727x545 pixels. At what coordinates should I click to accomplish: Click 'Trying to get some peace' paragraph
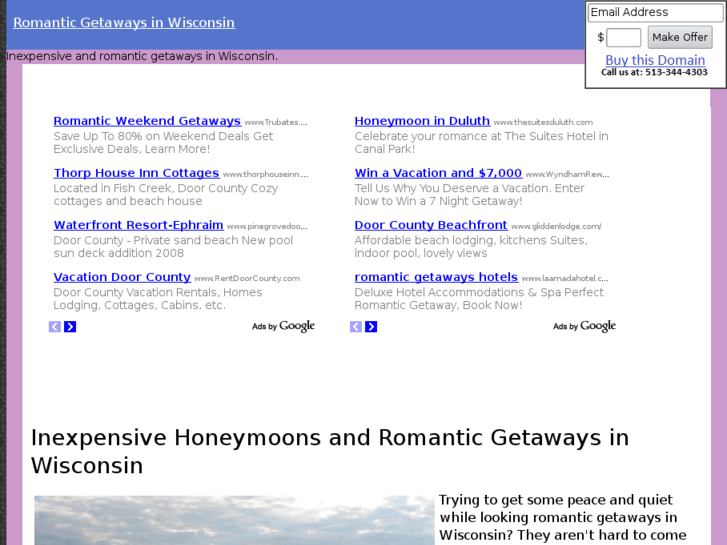coord(563,517)
